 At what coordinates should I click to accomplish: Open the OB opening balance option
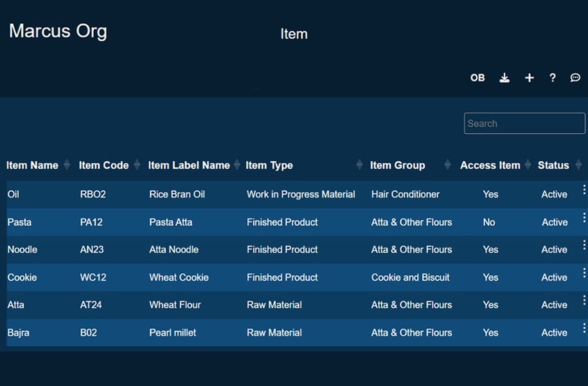point(477,78)
